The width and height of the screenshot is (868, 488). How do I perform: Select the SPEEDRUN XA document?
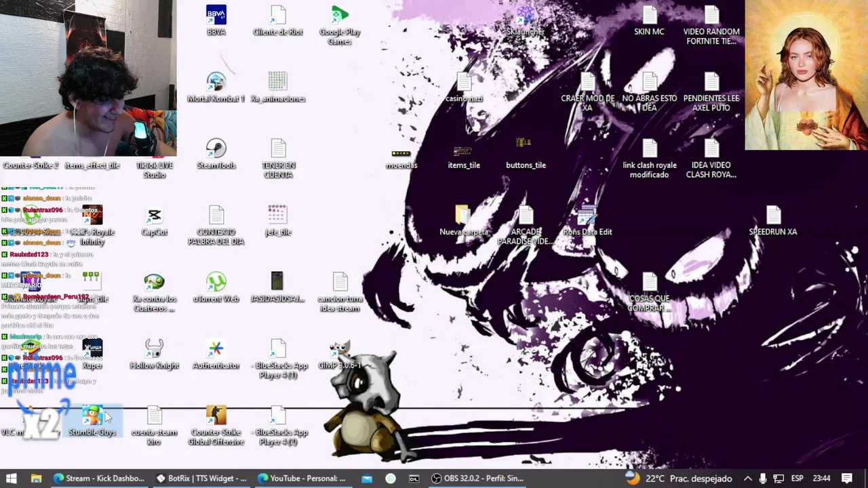[773, 221]
